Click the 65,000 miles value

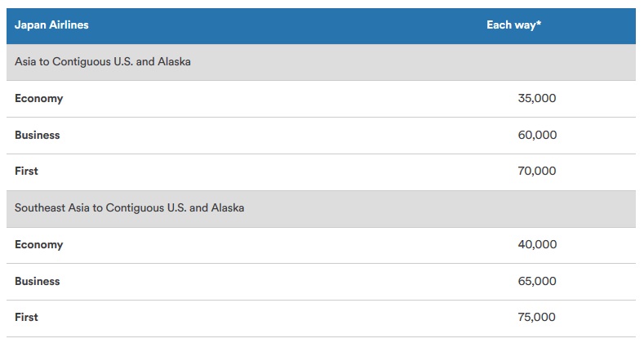click(x=537, y=282)
